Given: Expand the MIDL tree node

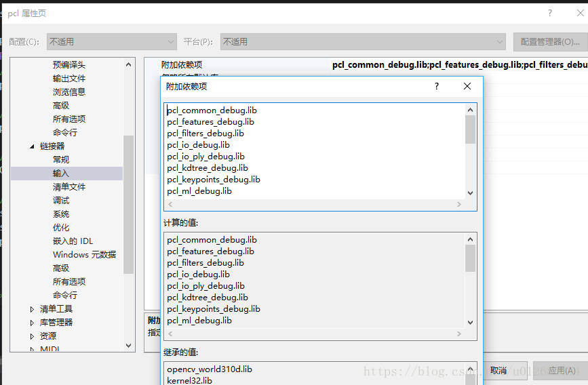Looking at the screenshot, I should (x=32, y=349).
